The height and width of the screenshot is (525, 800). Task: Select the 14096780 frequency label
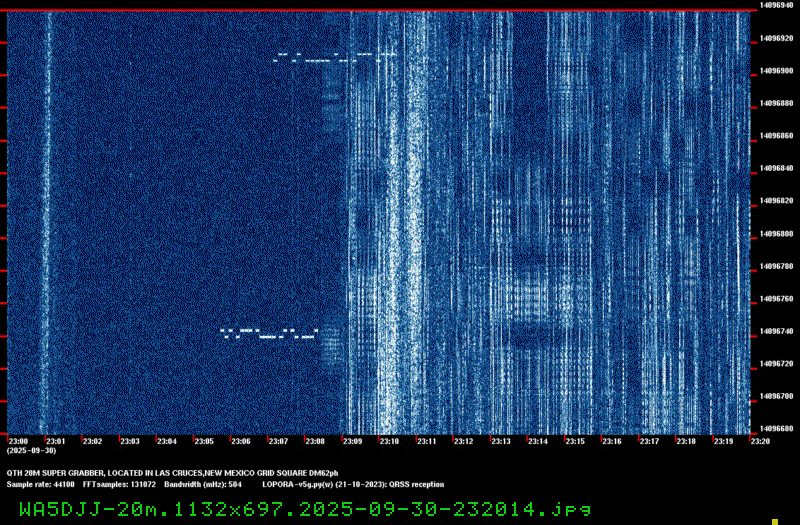click(776, 266)
